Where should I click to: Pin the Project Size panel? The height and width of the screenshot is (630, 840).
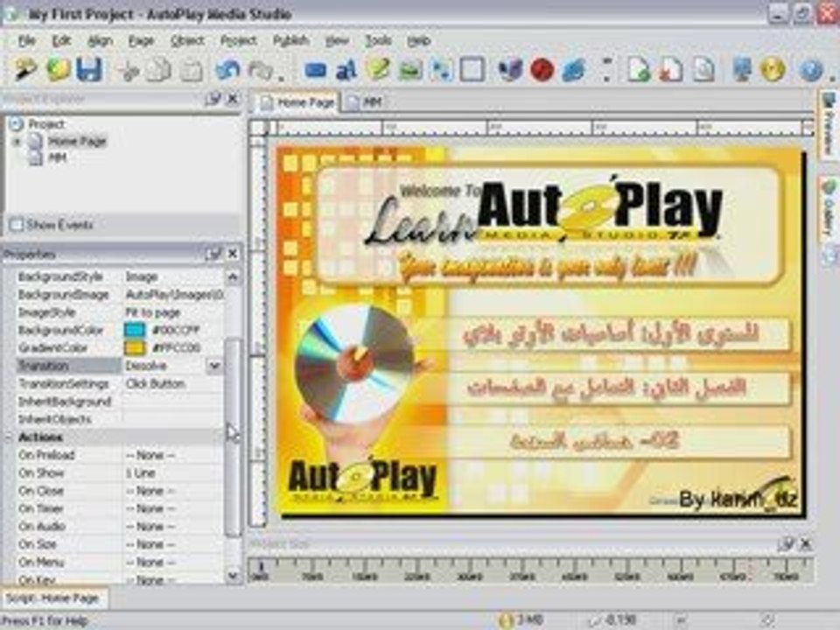[x=786, y=544]
